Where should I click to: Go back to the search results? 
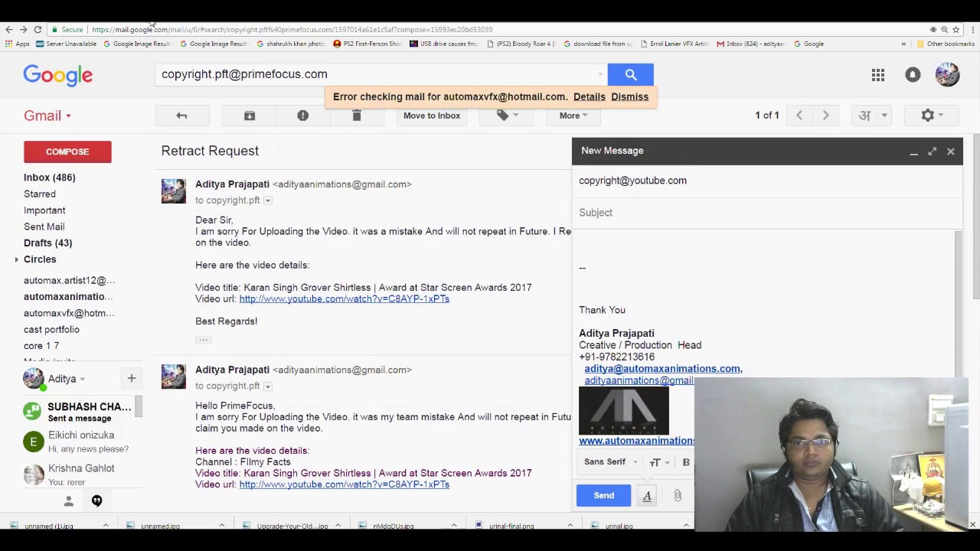[181, 116]
